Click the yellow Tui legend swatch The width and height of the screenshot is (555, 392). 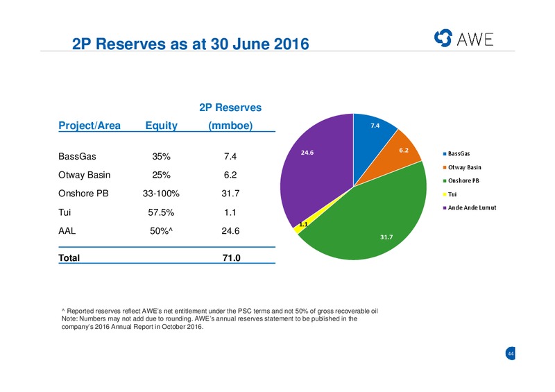(x=445, y=194)
